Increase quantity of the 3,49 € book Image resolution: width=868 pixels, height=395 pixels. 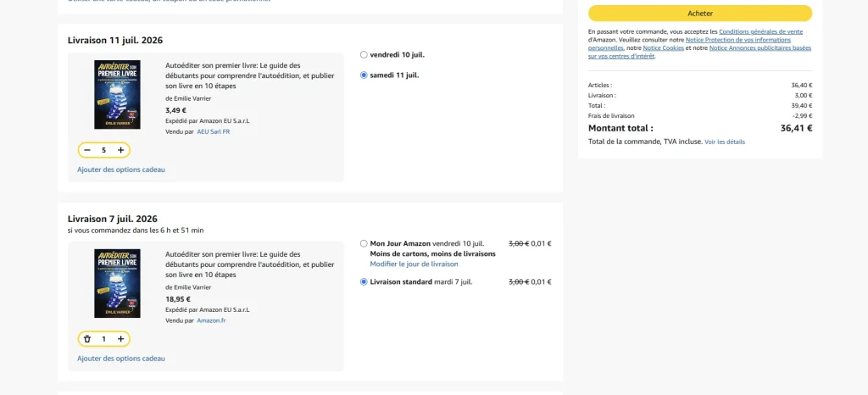click(x=120, y=150)
